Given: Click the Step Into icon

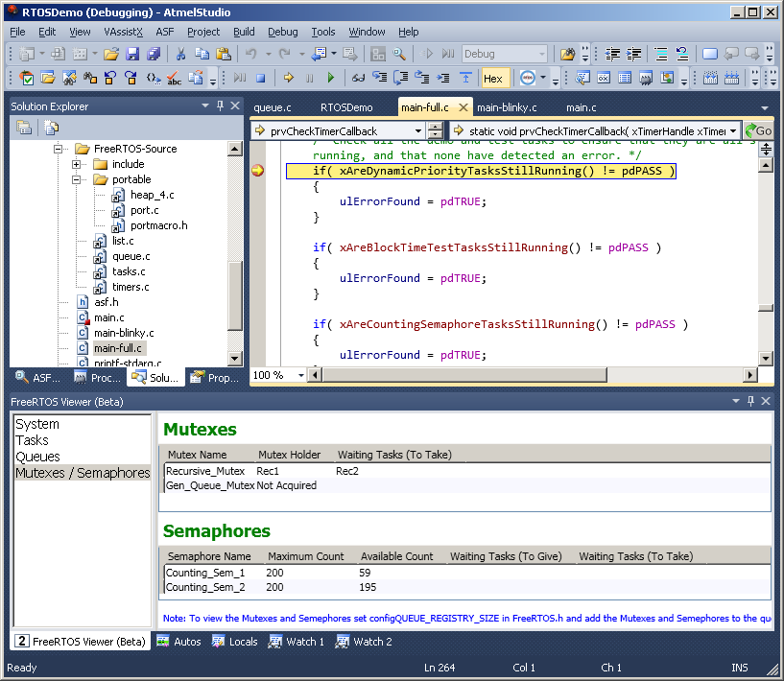Looking at the screenshot, I should click(380, 78).
